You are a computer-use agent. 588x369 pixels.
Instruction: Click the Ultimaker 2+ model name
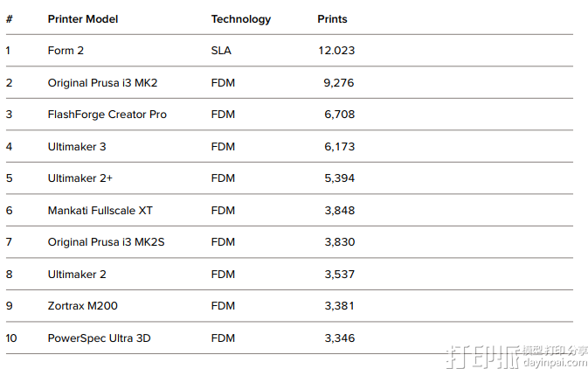click(80, 178)
